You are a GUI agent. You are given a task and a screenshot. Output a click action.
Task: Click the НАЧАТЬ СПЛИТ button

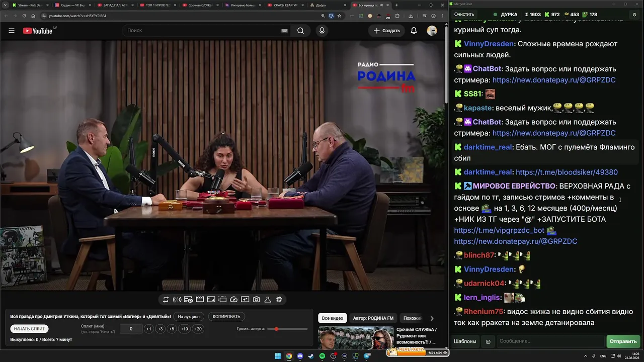(x=30, y=329)
